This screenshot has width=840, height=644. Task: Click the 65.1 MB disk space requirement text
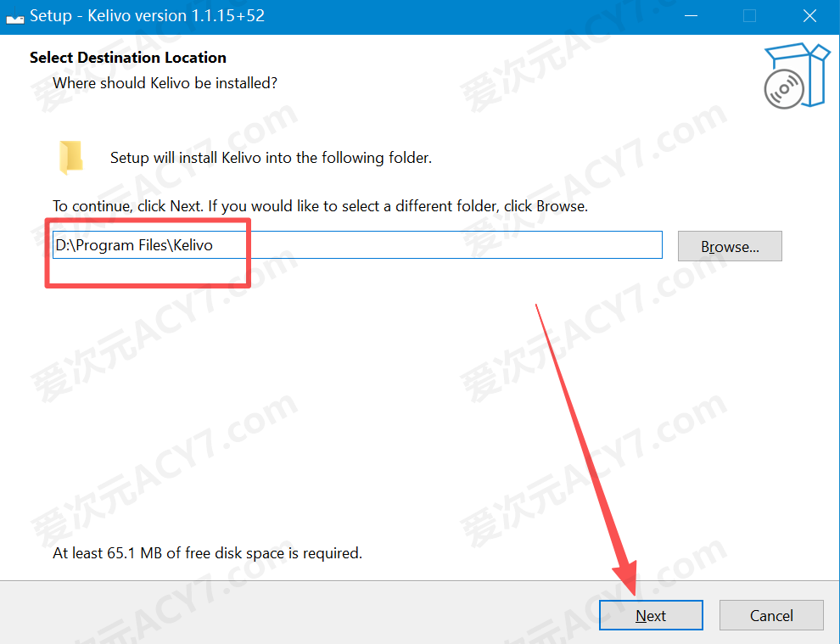tap(207, 553)
